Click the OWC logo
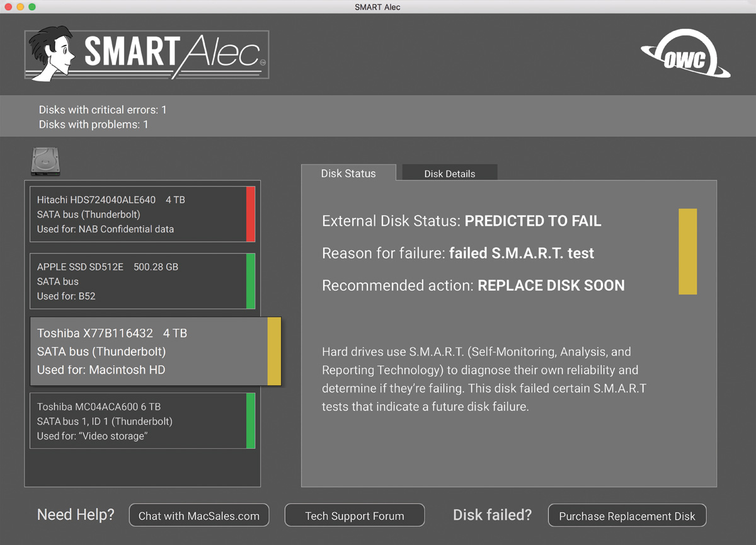756x545 pixels. pyautogui.click(x=685, y=53)
